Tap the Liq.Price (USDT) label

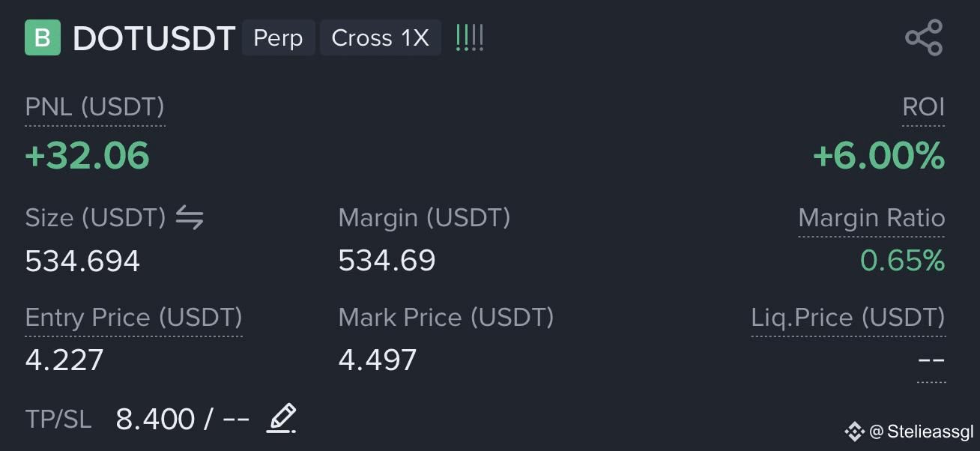tap(848, 318)
